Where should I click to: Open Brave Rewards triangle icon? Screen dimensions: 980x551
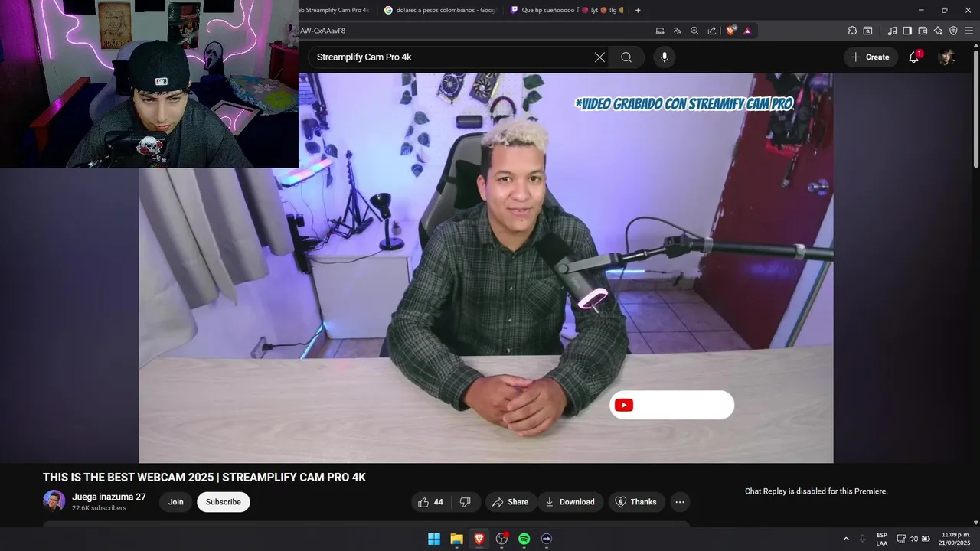747,31
